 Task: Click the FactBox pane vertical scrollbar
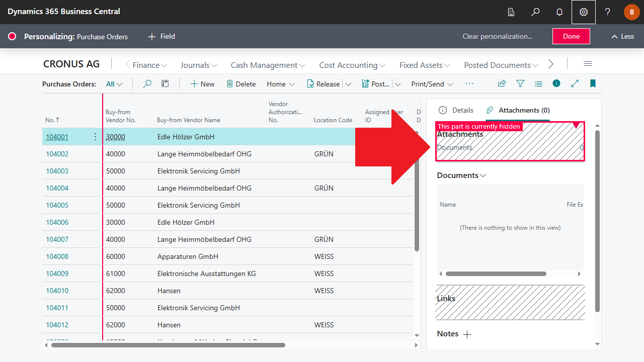point(597,221)
